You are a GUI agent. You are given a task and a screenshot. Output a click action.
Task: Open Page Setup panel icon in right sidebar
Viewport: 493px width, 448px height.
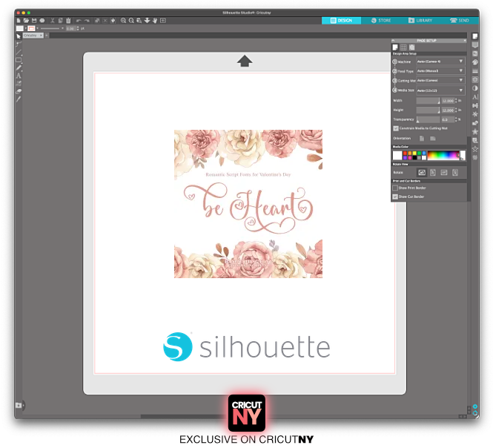click(475, 36)
